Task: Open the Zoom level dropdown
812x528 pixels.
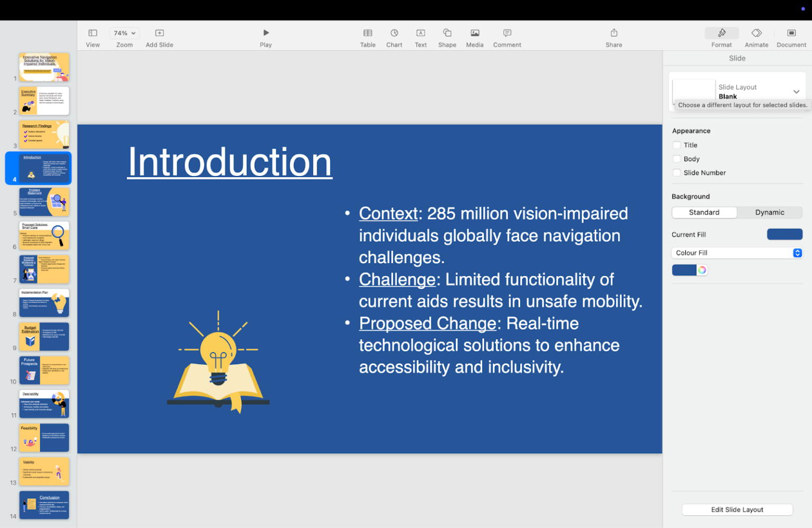Action: tap(124, 33)
